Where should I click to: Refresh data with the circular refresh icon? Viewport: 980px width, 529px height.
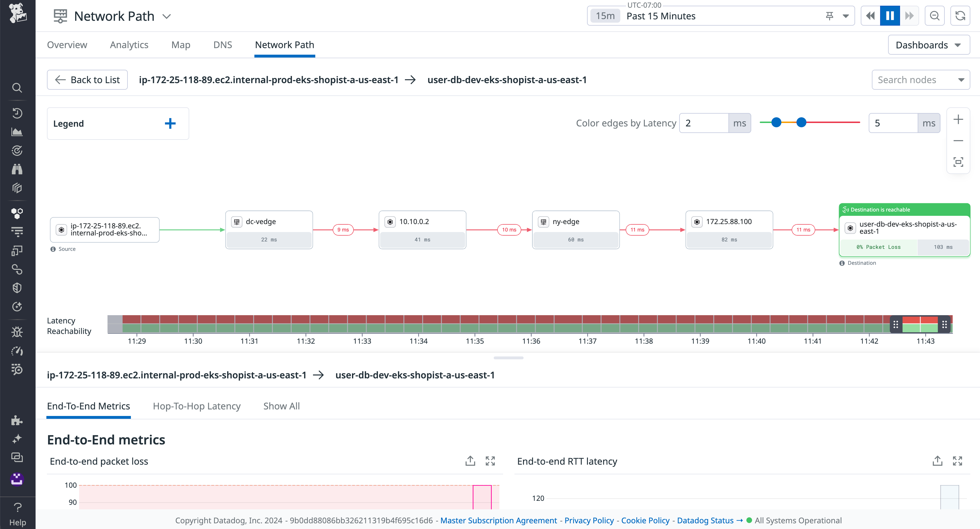(x=960, y=16)
